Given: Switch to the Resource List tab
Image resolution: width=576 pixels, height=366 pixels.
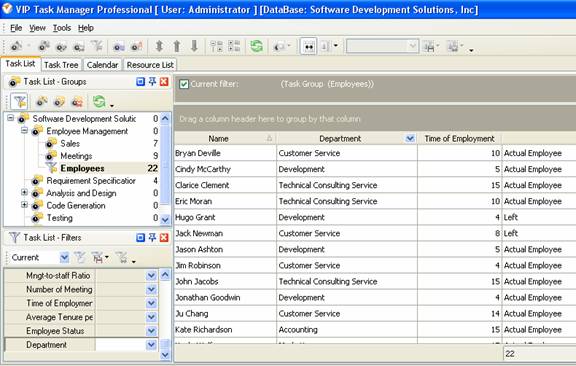Looking at the screenshot, I should pos(150,65).
